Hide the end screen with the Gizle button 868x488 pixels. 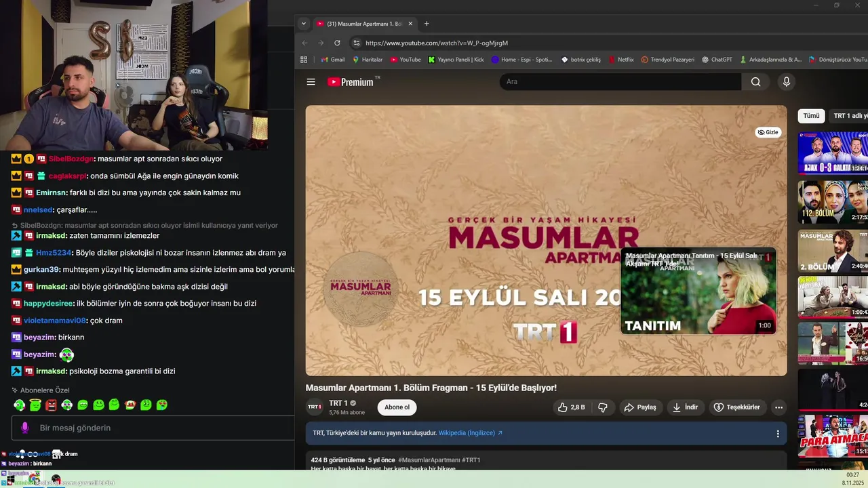pyautogui.click(x=768, y=132)
